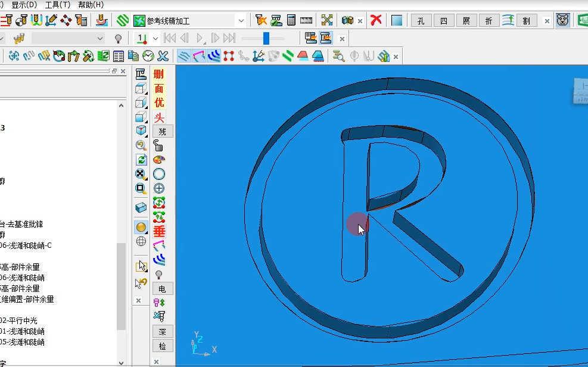Select the ISO cube view icon
This screenshot has height=367, width=588.
pos(141,130)
